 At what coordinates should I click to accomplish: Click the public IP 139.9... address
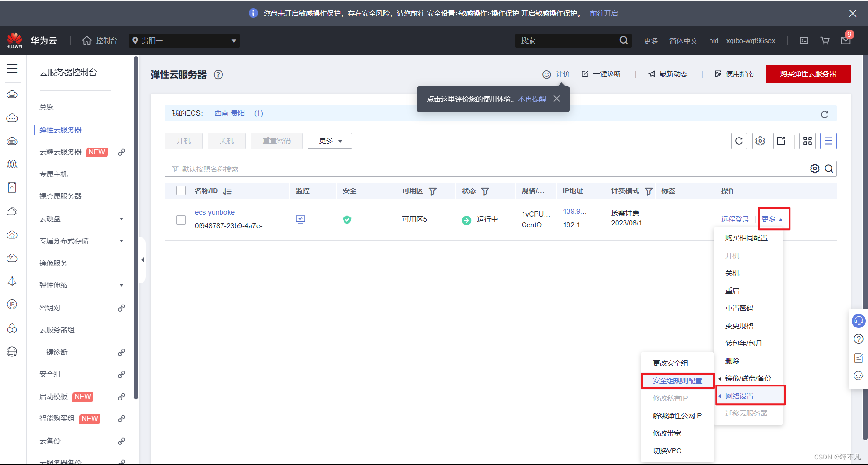pyautogui.click(x=574, y=211)
